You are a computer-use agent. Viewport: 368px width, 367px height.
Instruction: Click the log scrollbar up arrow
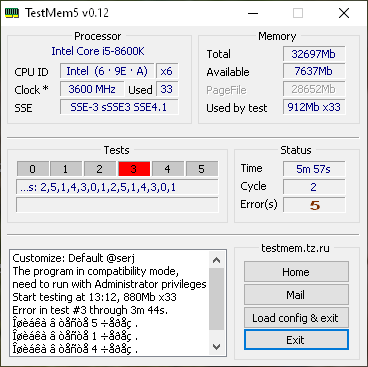(217, 260)
